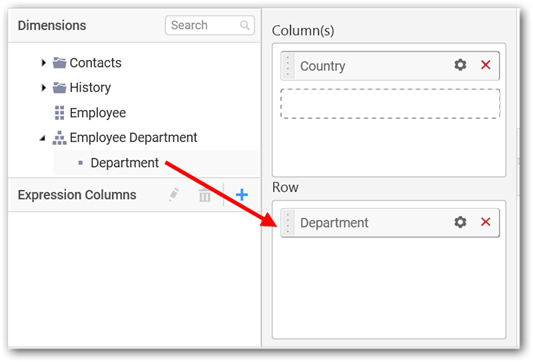
Task: Click the Dimensions heading
Action: [52, 25]
